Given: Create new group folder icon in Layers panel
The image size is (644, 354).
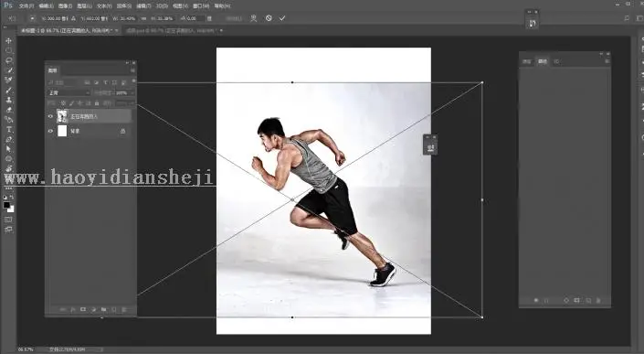Looking at the screenshot, I should pyautogui.click(x=104, y=309).
